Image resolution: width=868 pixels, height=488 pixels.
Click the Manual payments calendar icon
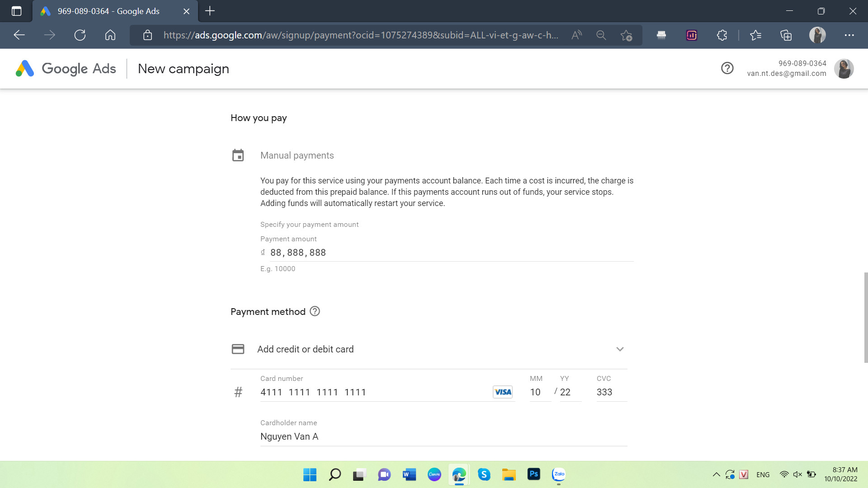(x=237, y=155)
